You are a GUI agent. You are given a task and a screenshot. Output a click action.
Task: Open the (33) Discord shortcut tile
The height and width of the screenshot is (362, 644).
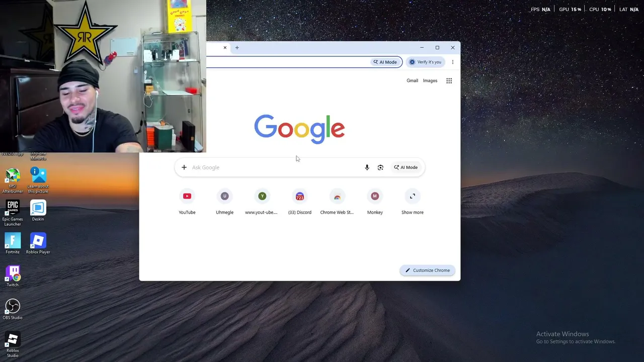point(300,203)
